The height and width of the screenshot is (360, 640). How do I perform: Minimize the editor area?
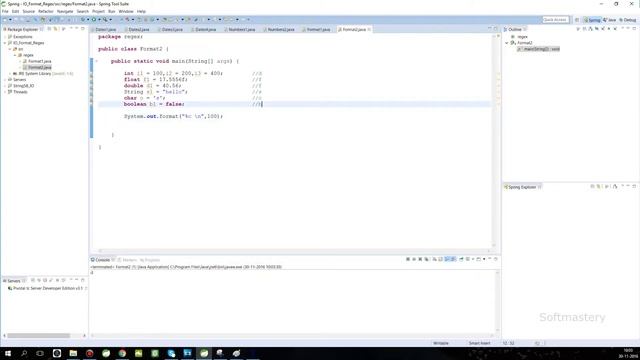[x=489, y=29]
